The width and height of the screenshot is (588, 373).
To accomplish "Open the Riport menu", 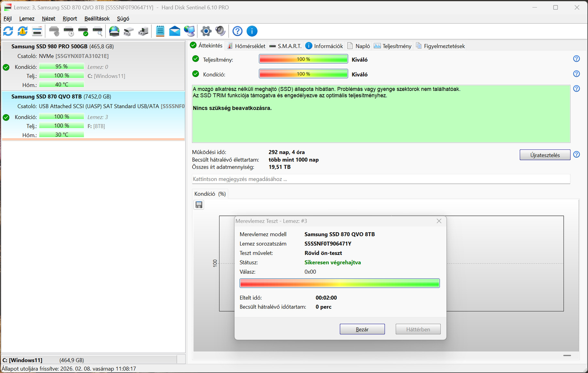I will (x=70, y=19).
